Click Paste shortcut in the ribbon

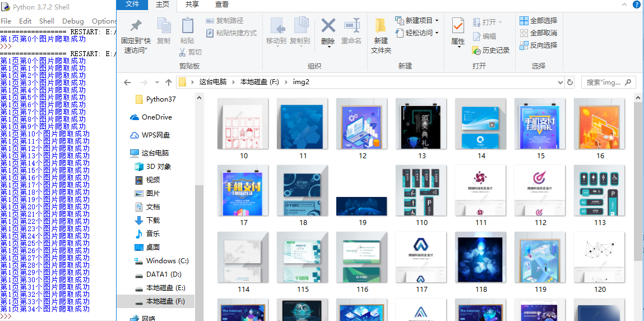coord(231,33)
